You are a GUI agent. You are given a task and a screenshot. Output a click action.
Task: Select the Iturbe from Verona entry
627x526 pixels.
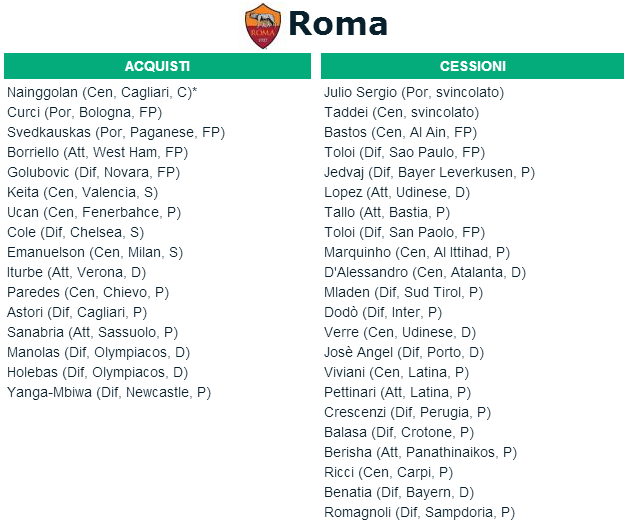coord(76,272)
